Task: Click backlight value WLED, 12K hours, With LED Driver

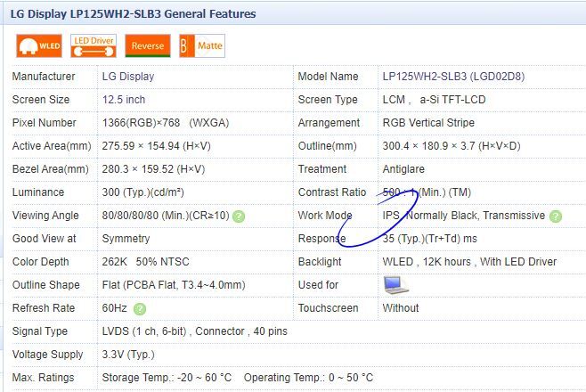Action: coord(469,262)
